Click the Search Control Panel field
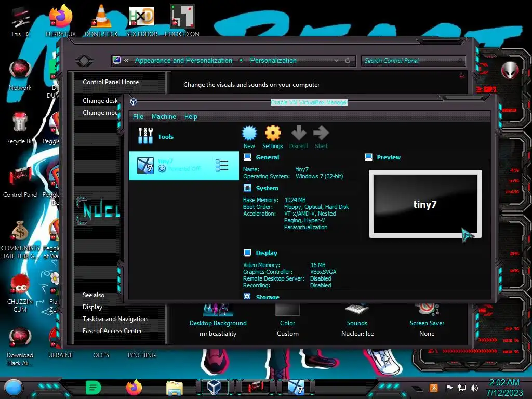Screen dimensions: 532x399 (x=413, y=61)
